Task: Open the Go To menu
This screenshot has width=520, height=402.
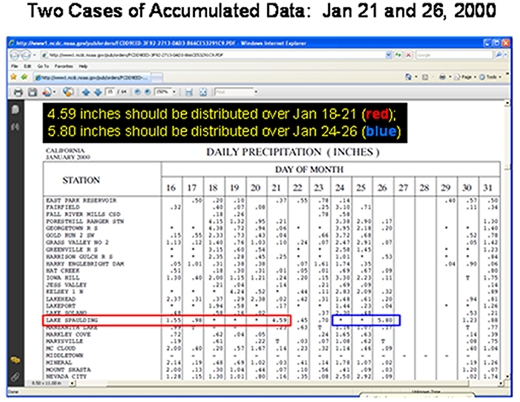Action: click(43, 66)
